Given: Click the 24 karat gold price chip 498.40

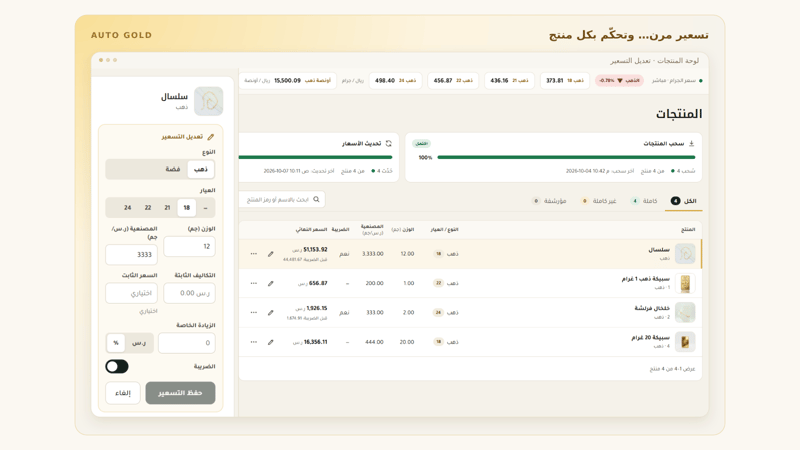Looking at the screenshot, I should [395, 81].
